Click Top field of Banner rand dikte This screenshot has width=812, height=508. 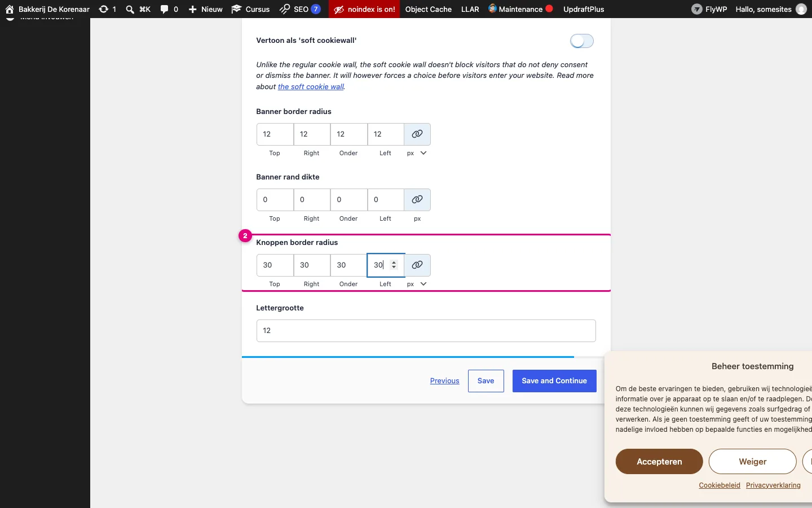coord(275,200)
